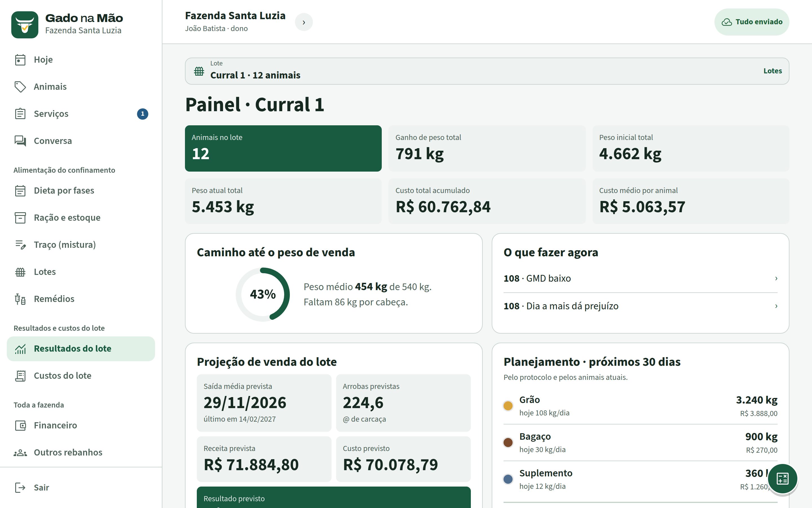Click the brown Bagaço color dot
The height and width of the screenshot is (508, 812).
coord(508,443)
